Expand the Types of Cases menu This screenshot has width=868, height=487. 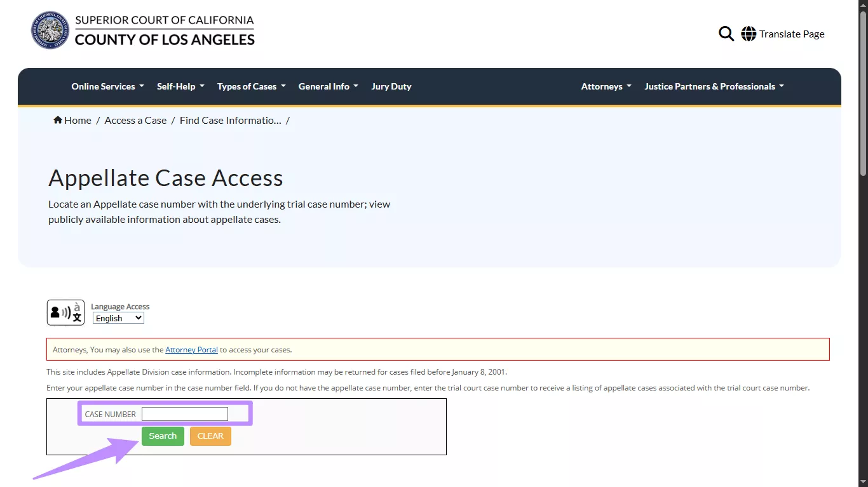pos(251,86)
